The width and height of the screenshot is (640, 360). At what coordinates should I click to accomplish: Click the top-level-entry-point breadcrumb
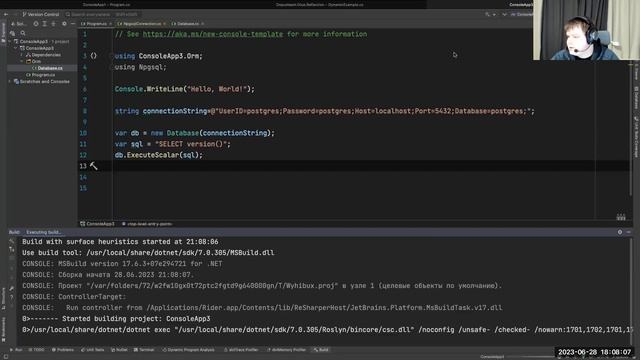(147, 224)
